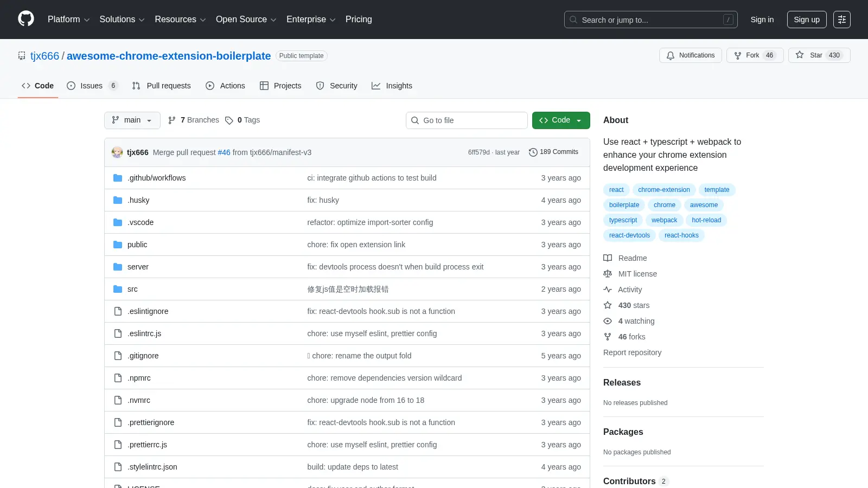This screenshot has height=488, width=868.
Task: Click the Sign in link
Action: point(762,20)
